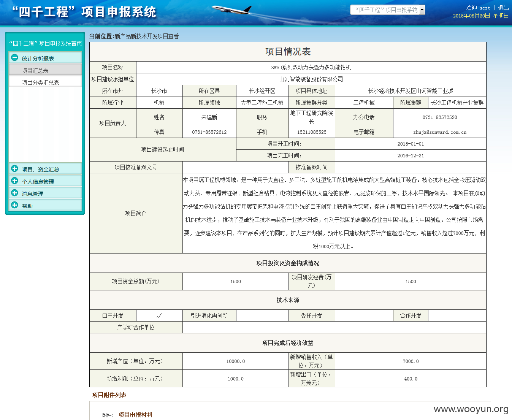Collapse the 统计分析报表 section minus icon
This screenshot has width=512, height=420.
[x=14, y=58]
